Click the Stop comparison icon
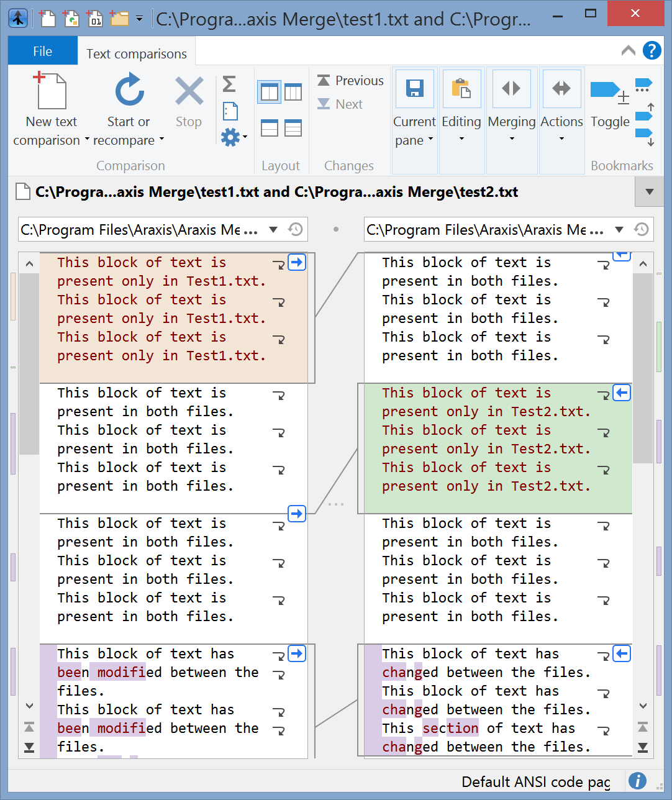 coord(188,91)
